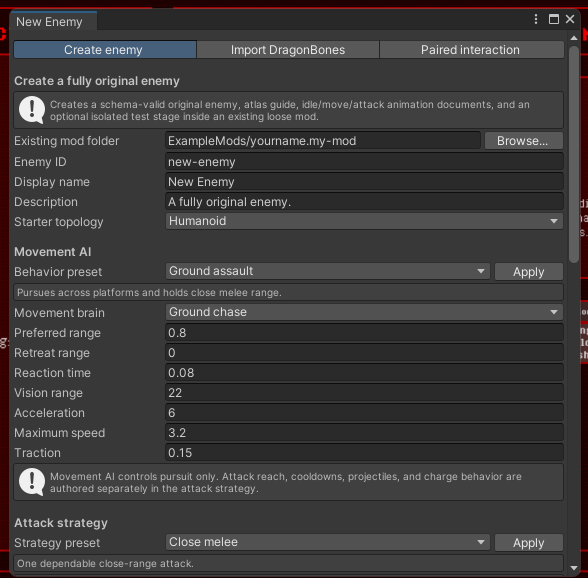The width and height of the screenshot is (588, 578).
Task: Maximize the New Enemy window
Action: pyautogui.click(x=554, y=19)
